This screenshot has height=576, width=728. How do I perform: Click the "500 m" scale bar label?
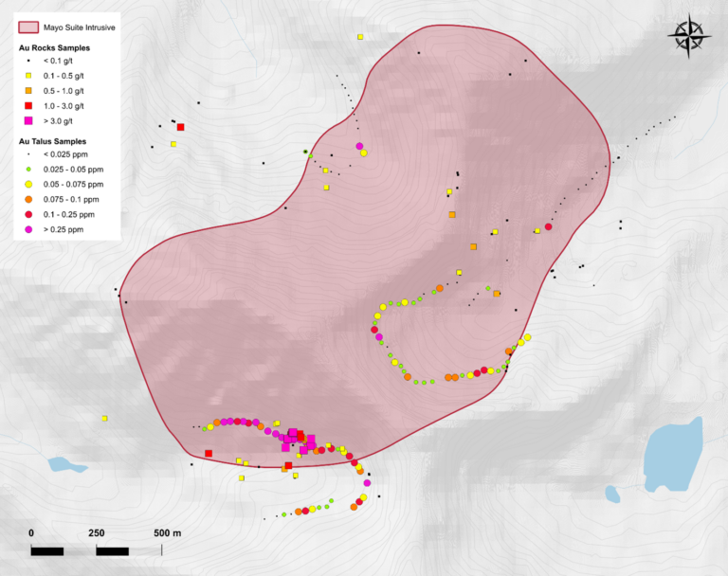point(167,532)
